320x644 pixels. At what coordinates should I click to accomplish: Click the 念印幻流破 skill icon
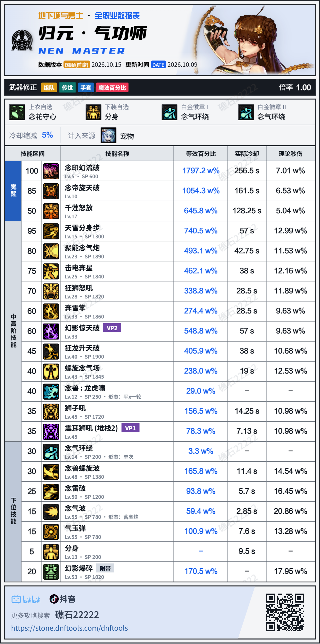(51, 171)
